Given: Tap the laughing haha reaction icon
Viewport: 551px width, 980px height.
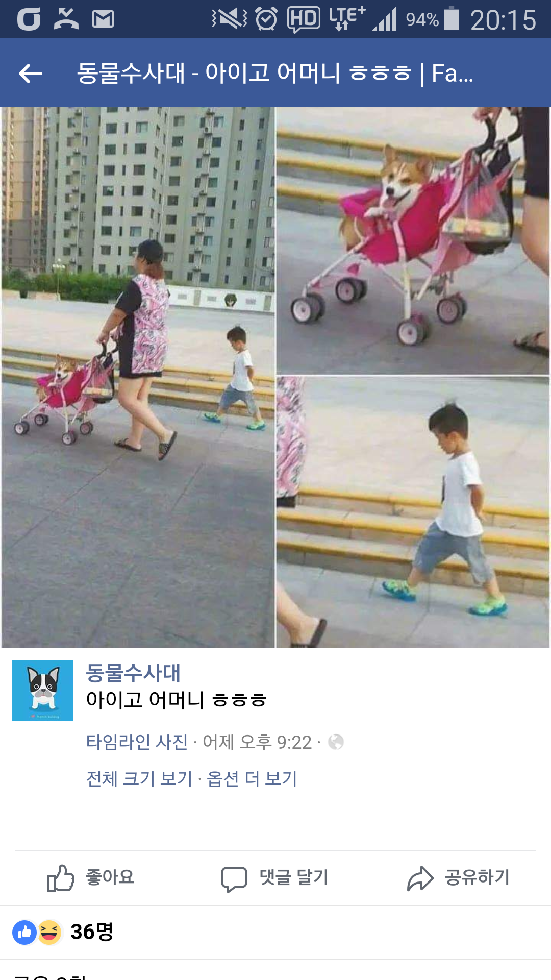Looking at the screenshot, I should click(x=49, y=932).
